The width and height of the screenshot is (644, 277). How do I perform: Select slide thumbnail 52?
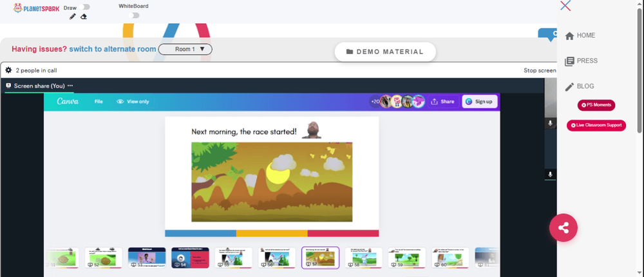pos(104,258)
